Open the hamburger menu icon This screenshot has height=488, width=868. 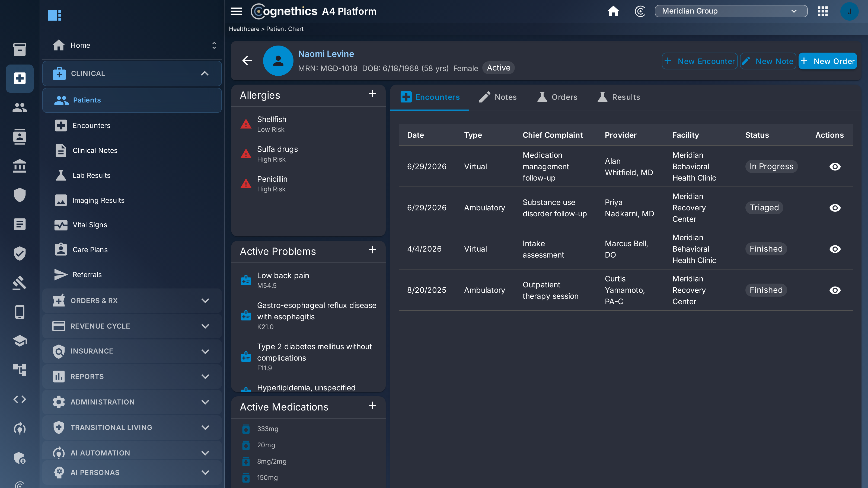[236, 11]
